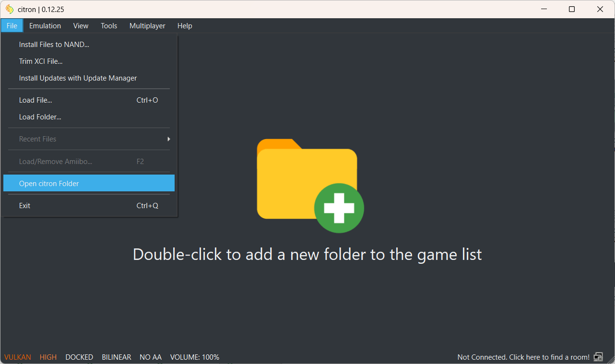The height and width of the screenshot is (364, 615).
Task: Toggle DOCKED mode in status bar
Action: click(x=79, y=357)
